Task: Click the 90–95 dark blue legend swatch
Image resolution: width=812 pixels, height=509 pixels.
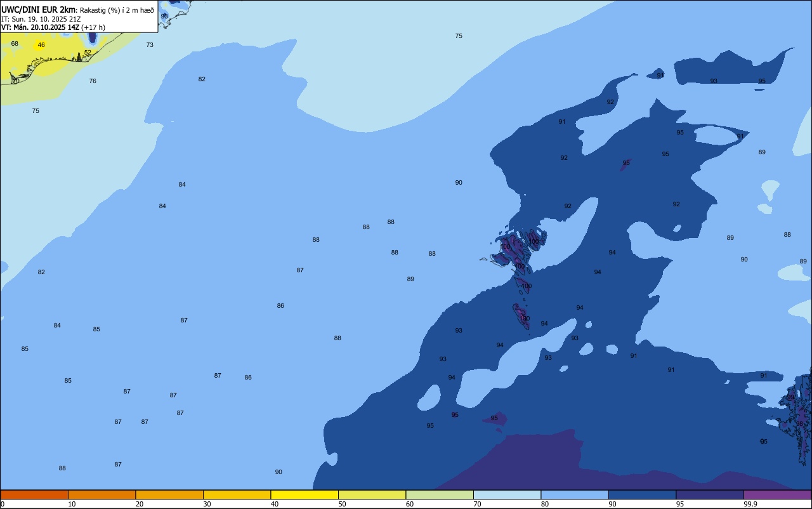Action: point(642,494)
